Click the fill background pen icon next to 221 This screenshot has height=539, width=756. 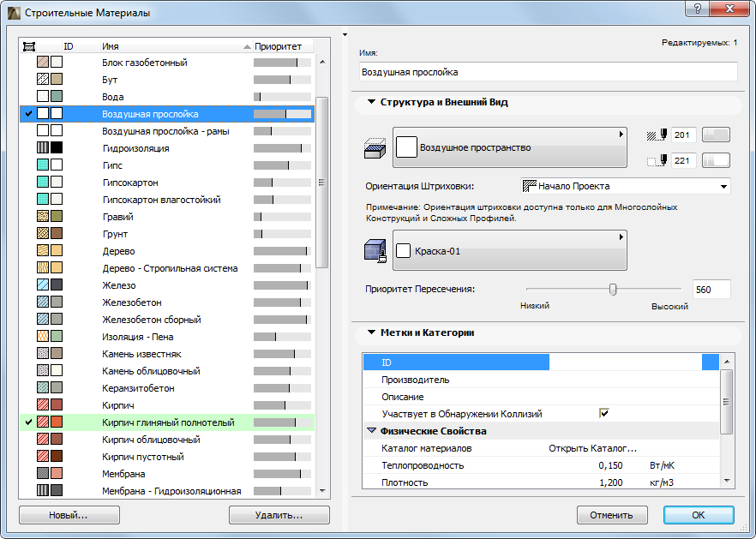(x=657, y=160)
